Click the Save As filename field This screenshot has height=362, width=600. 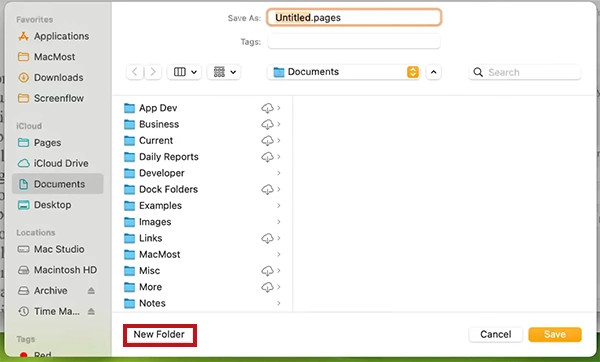coord(354,18)
